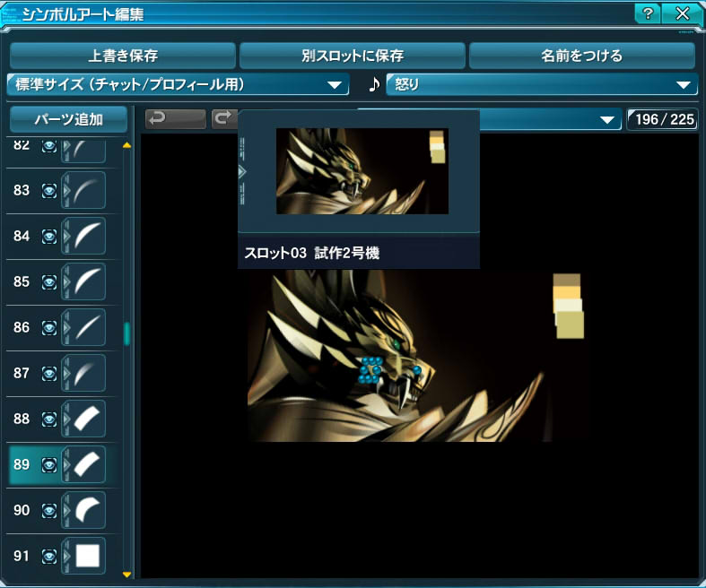Click the undo arrow button
Image resolution: width=706 pixels, height=588 pixels.
(x=176, y=119)
